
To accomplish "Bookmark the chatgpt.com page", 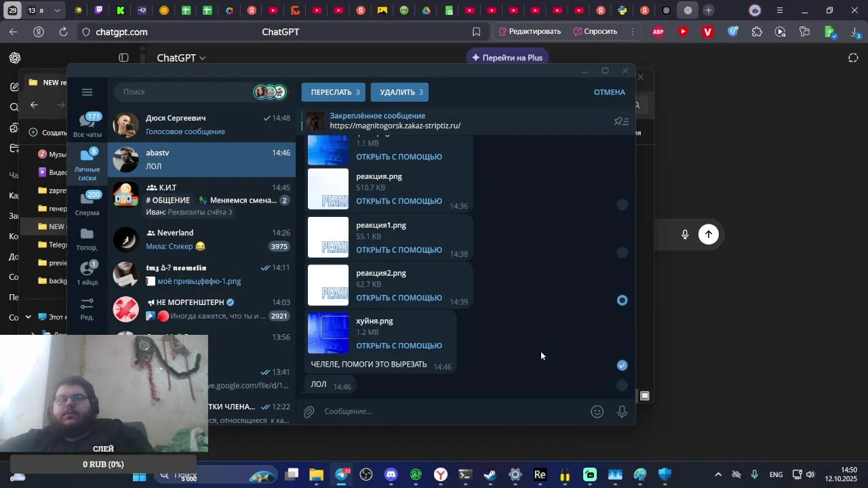I will (476, 32).
